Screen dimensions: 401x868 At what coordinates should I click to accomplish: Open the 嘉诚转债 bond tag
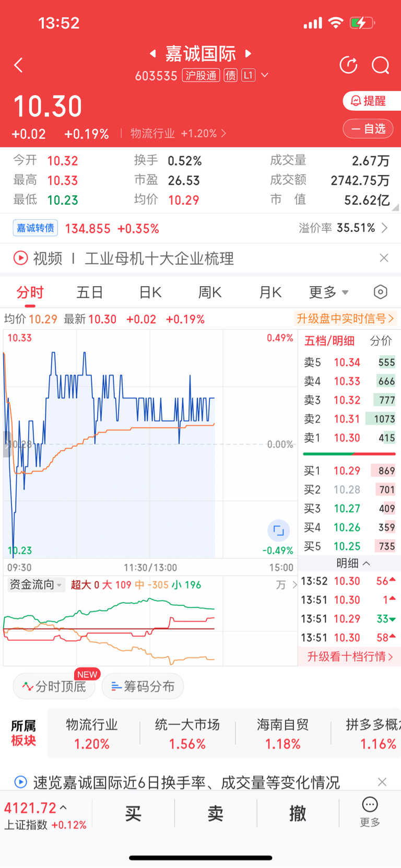coord(36,228)
